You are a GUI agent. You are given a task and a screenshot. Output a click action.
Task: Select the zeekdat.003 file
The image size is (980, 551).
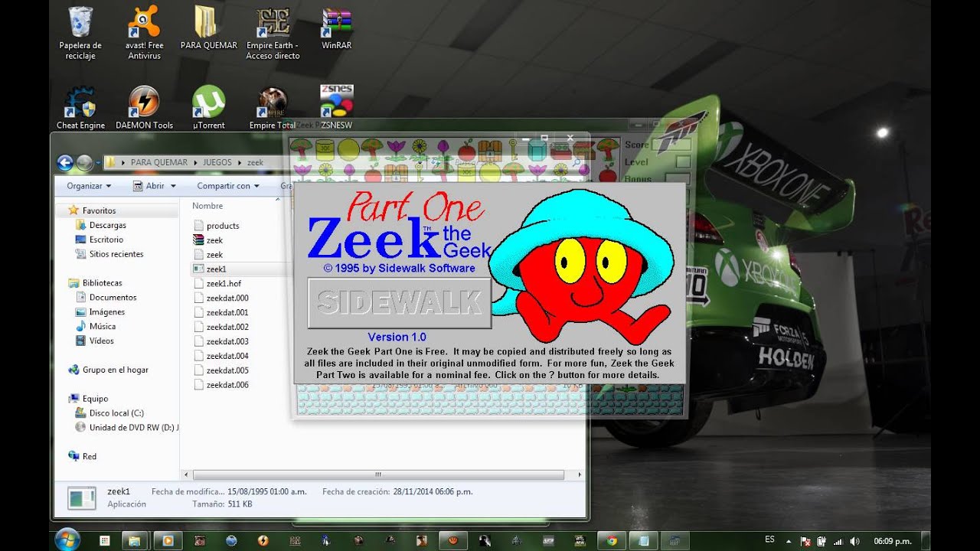pyautogui.click(x=227, y=341)
